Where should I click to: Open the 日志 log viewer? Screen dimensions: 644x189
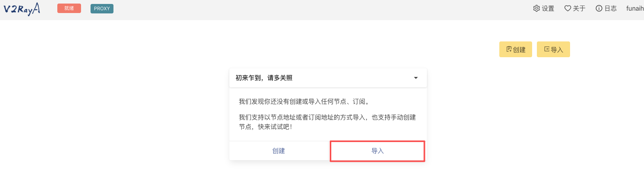click(x=610, y=8)
